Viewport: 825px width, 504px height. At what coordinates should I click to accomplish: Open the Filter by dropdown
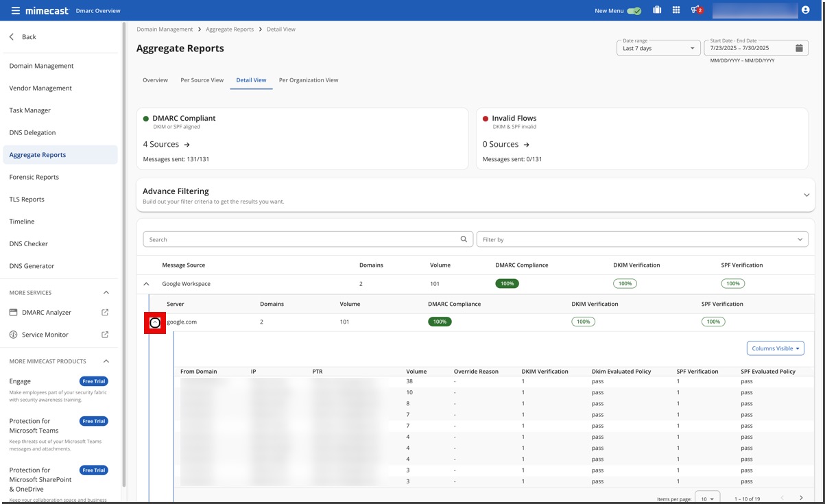click(642, 239)
